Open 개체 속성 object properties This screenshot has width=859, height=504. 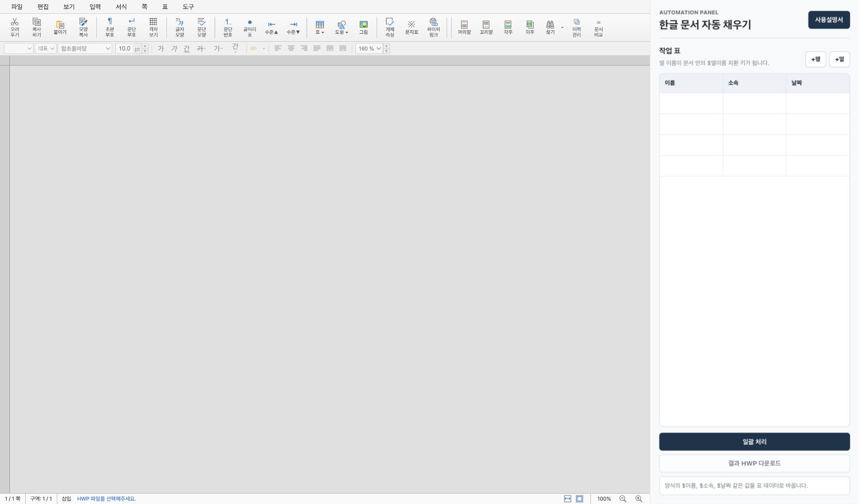tap(390, 27)
